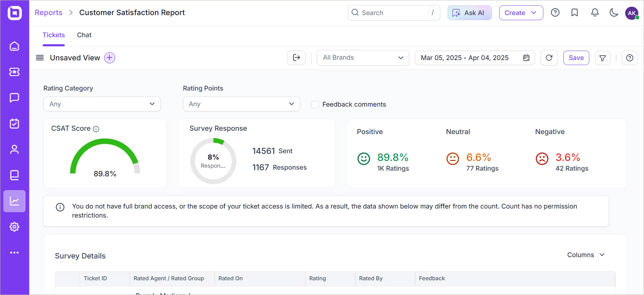Save the current view
Viewport: 644px width, 295px height.
click(576, 58)
